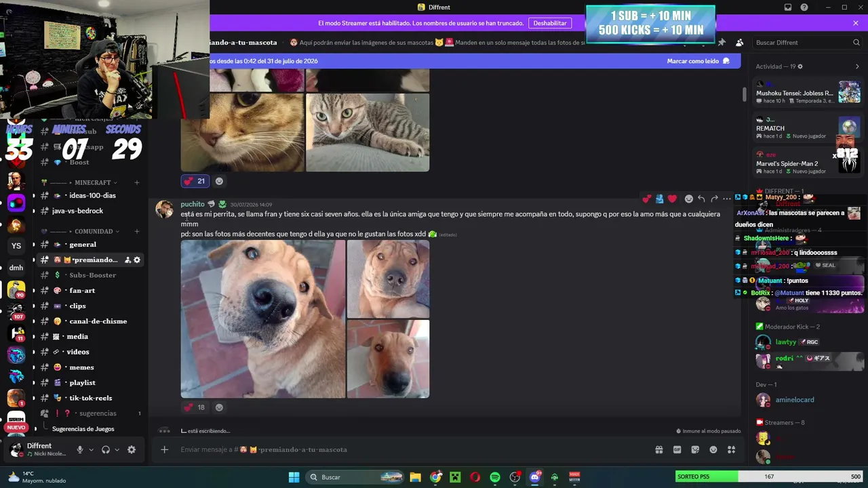Open the tik-tok-reels channel

[x=92, y=398]
